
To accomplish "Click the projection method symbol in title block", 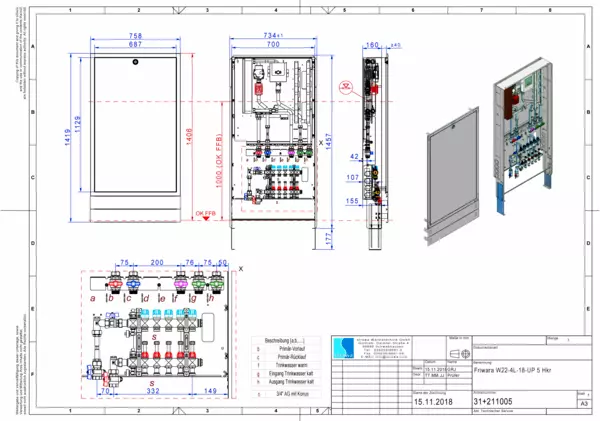I will [x=454, y=353].
